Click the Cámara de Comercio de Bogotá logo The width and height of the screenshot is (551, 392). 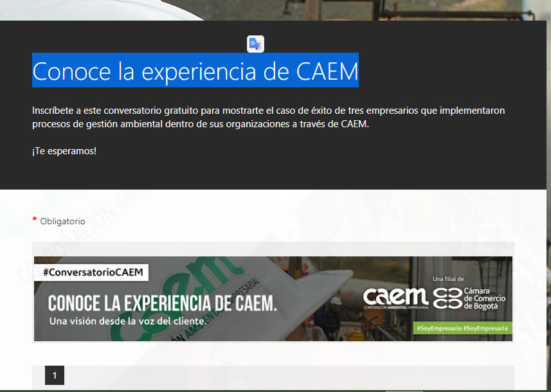coord(469,299)
